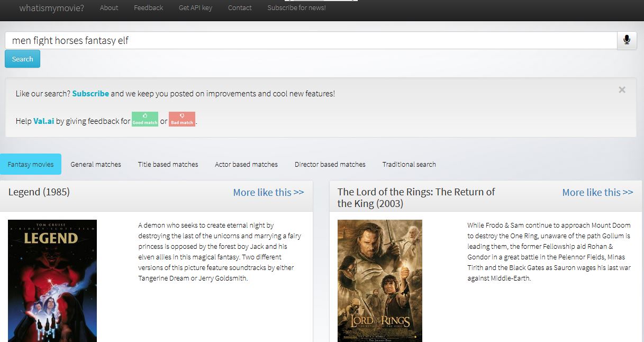644x342 pixels.
Task: Switch to General matches tab
Action: 96,164
